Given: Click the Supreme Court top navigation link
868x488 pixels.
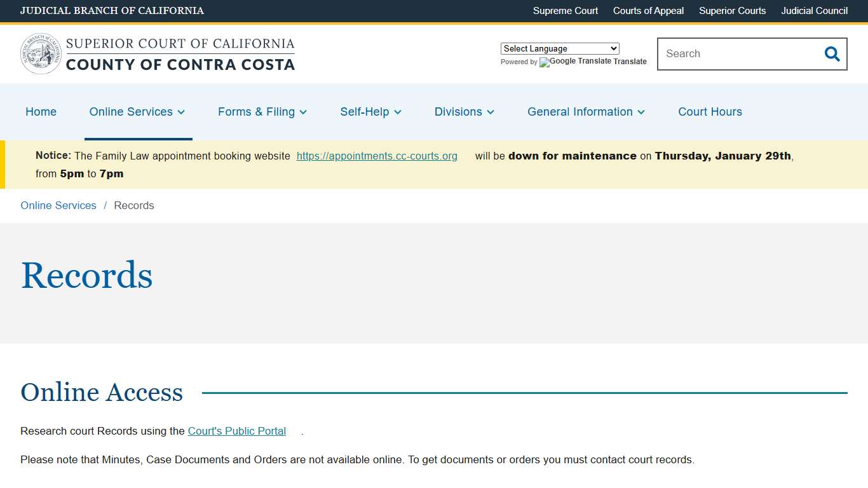Looking at the screenshot, I should tap(565, 11).
